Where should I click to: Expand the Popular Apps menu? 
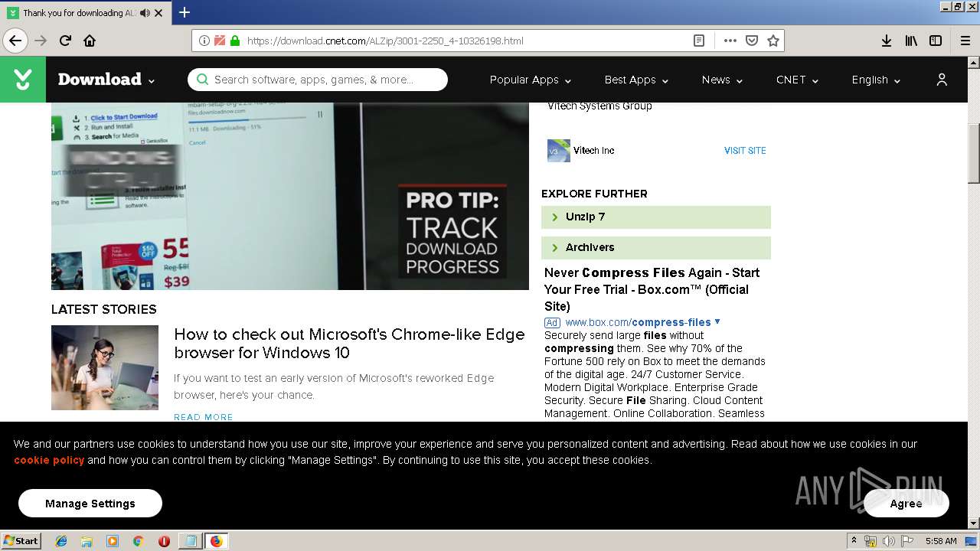click(531, 80)
